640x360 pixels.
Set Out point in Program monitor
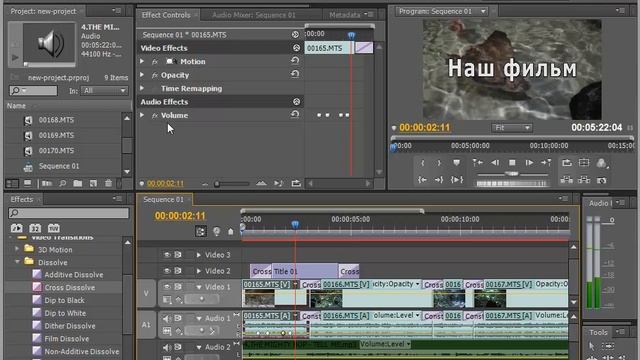click(x=439, y=163)
